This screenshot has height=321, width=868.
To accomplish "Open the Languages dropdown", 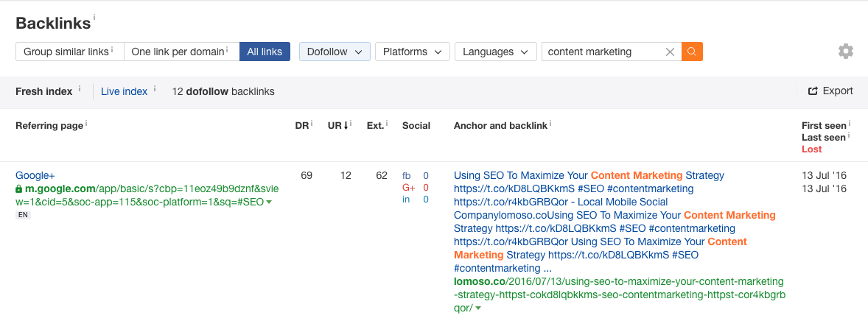I will (x=495, y=52).
